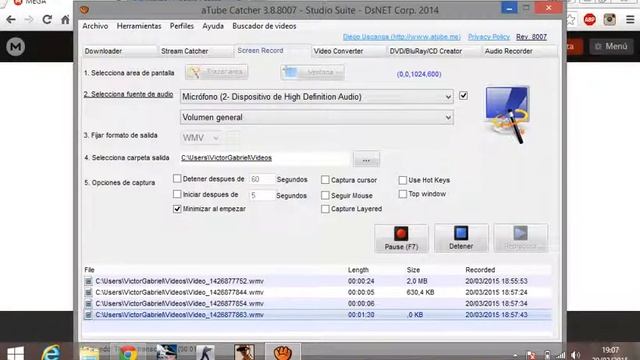Open the Ayuda menu
640x360 pixels.
coord(213,26)
